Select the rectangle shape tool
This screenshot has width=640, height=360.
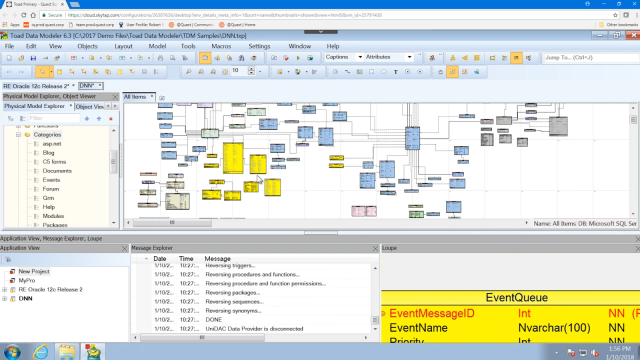(371, 72)
